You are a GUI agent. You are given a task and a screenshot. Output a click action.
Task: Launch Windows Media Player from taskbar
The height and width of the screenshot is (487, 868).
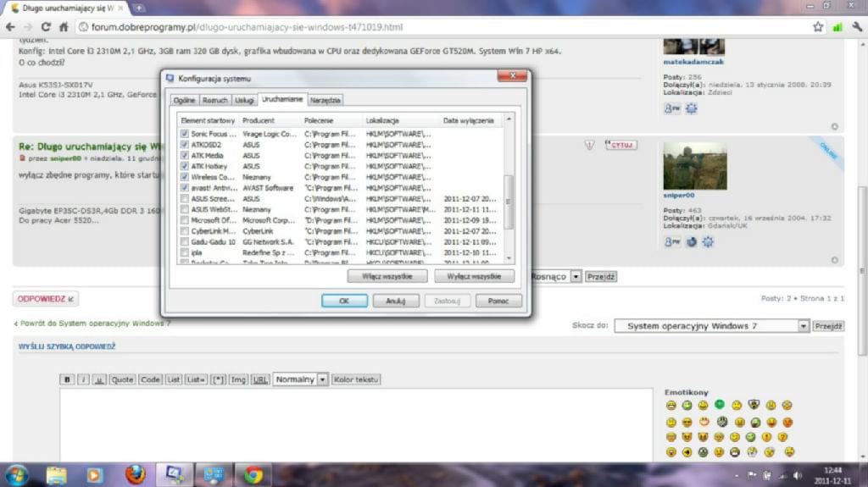[94, 475]
